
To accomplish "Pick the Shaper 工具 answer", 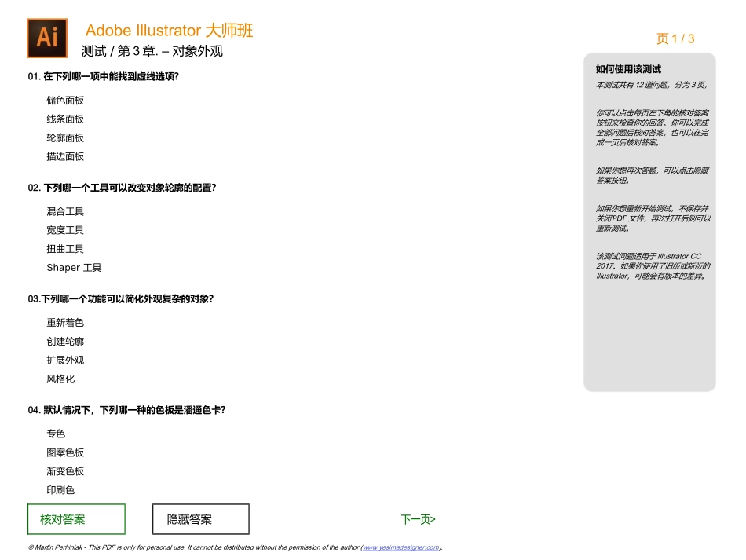I will (74, 268).
